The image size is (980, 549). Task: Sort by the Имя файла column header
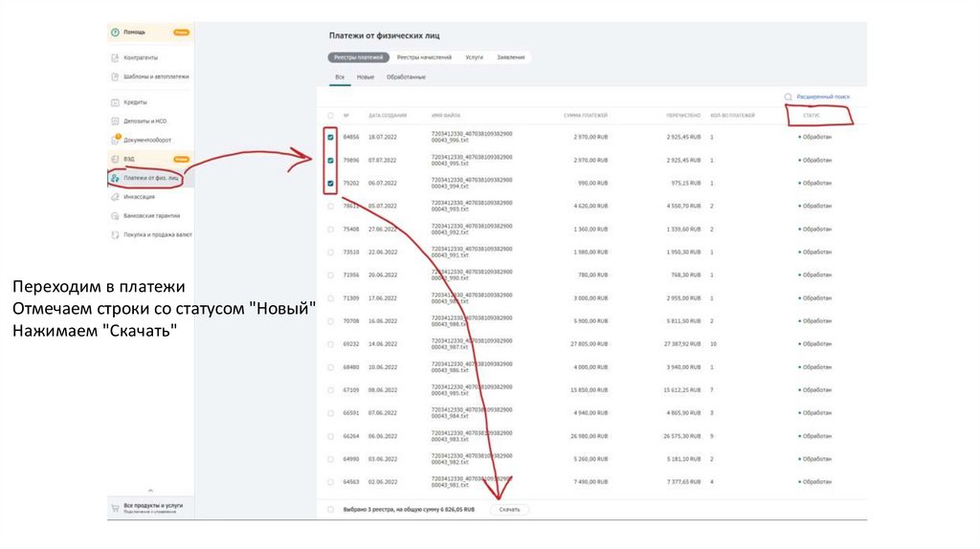tap(446, 116)
